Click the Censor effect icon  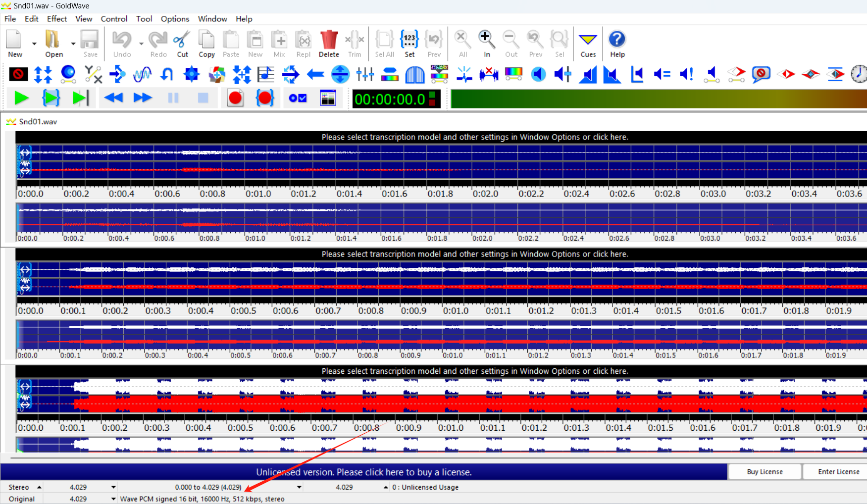point(18,74)
